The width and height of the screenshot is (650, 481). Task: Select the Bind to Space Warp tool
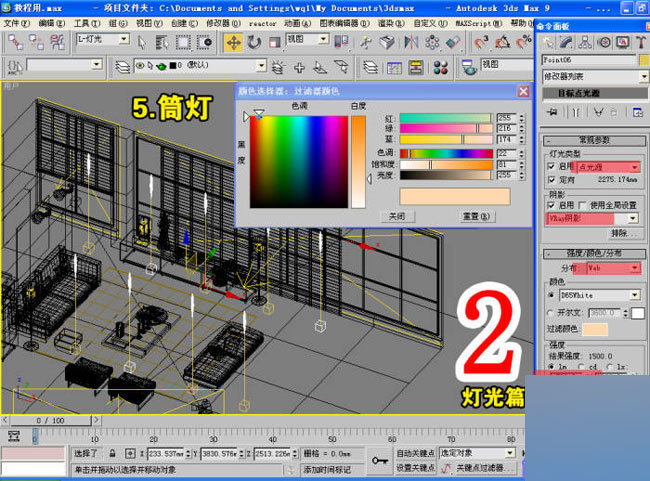(x=57, y=42)
